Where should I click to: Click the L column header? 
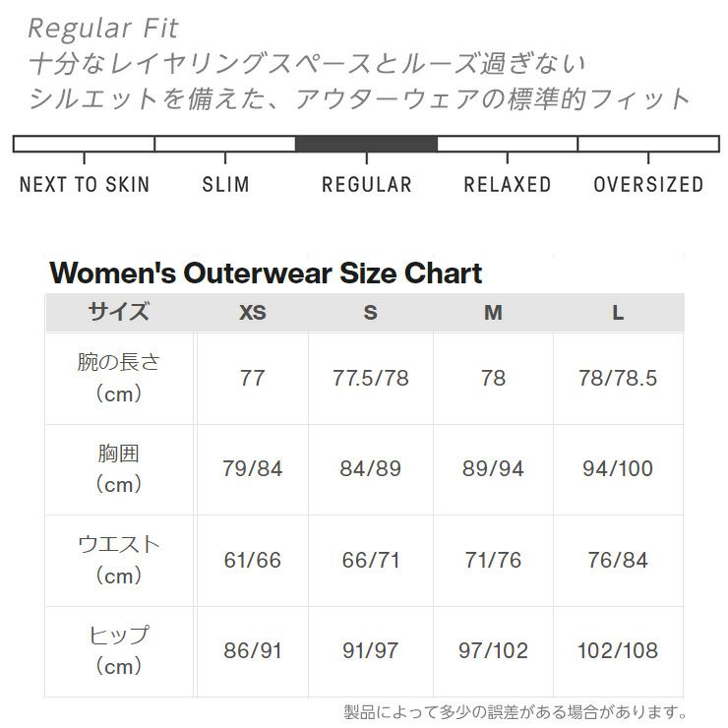[x=618, y=313]
